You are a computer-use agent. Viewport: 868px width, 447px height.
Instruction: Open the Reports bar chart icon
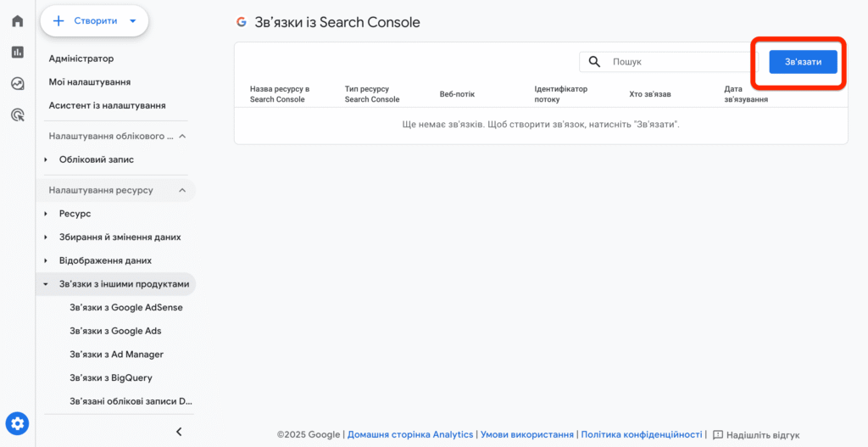click(18, 52)
